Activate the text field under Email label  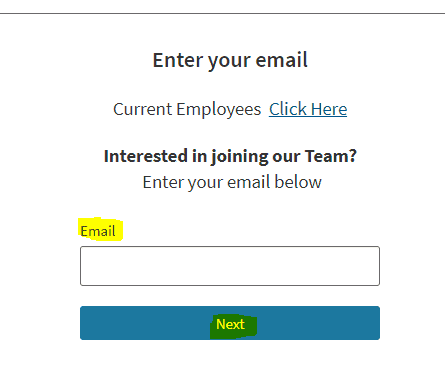(230, 266)
